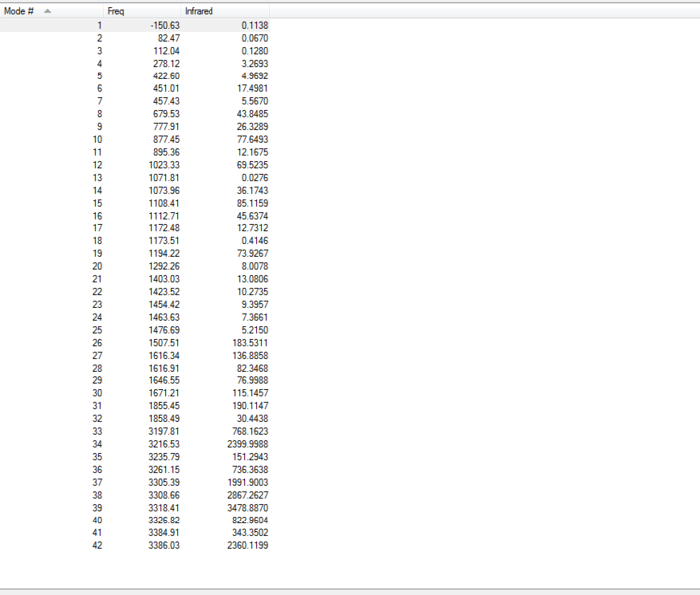This screenshot has height=595, width=700.
Task: Select frequency value 457.43
Action: [x=166, y=102]
